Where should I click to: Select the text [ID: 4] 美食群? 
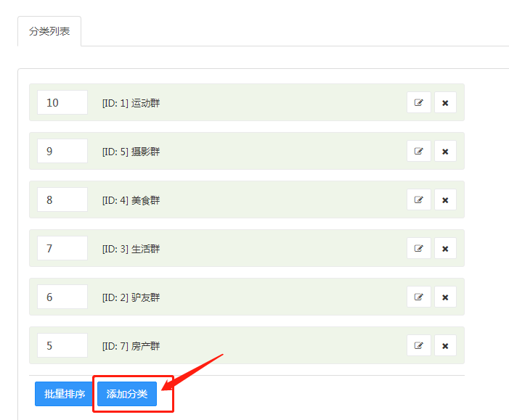click(x=131, y=200)
